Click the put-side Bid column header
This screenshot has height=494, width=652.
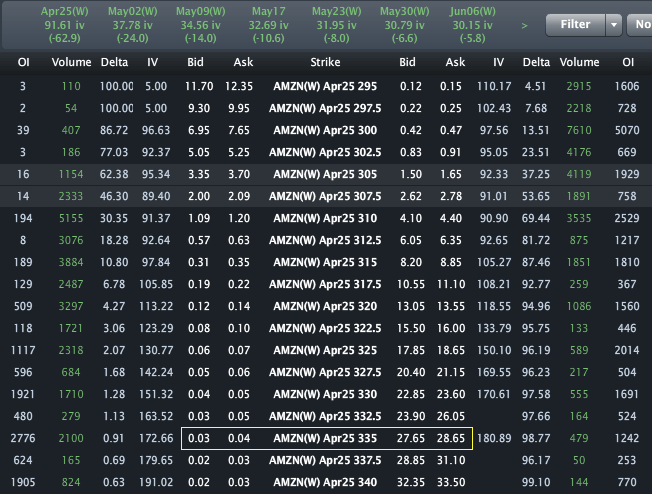coord(408,62)
